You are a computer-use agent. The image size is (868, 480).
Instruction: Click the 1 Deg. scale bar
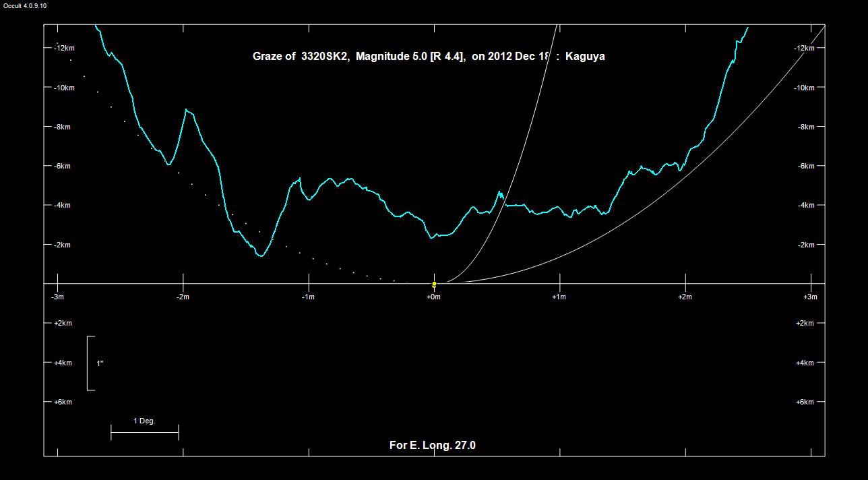click(x=144, y=432)
